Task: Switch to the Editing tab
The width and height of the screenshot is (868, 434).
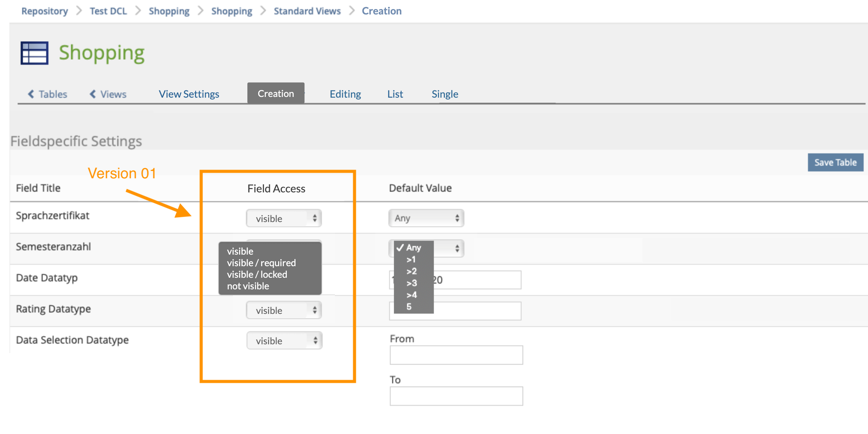Action: (x=345, y=94)
